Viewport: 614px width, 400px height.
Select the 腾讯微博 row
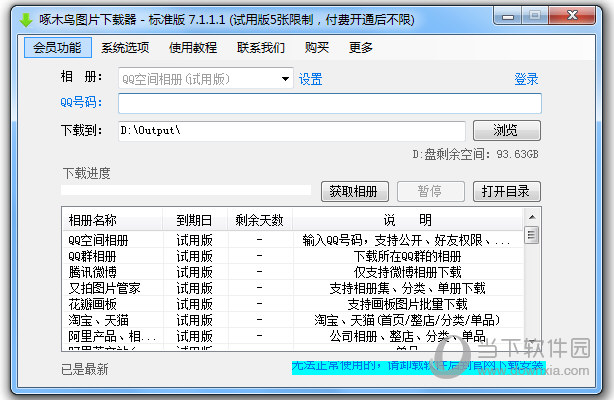coord(293,272)
